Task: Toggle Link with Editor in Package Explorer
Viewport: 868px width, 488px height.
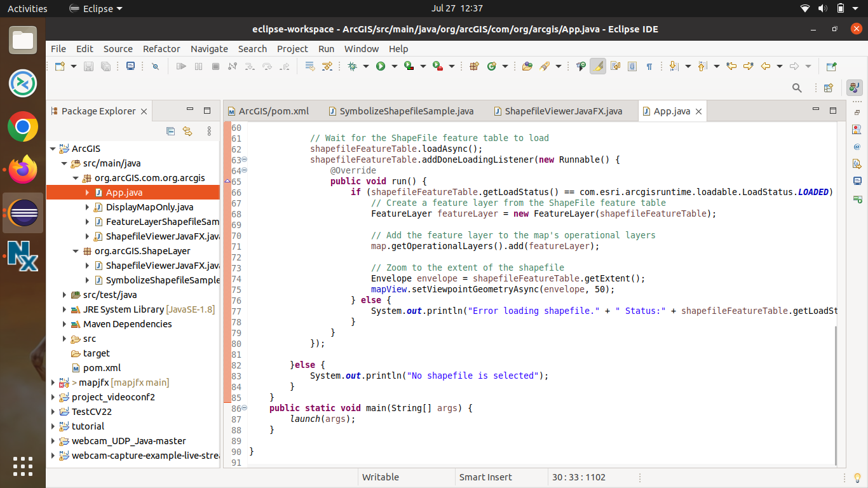Action: coord(187,131)
